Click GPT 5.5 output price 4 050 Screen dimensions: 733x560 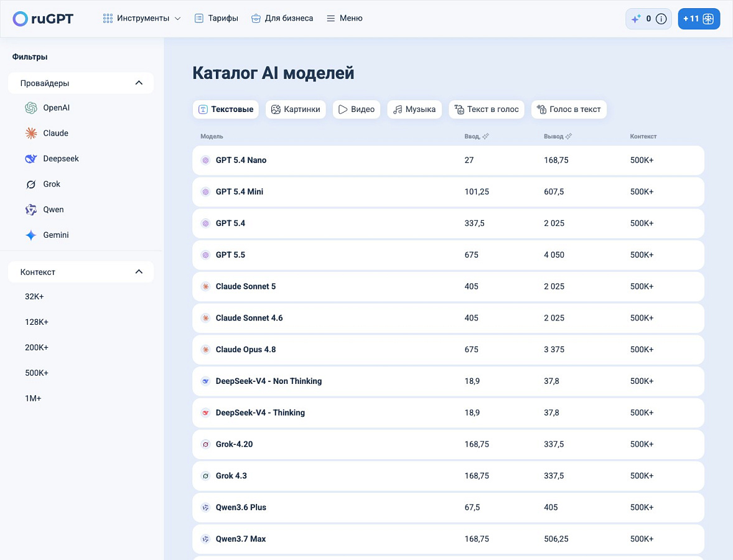(554, 254)
